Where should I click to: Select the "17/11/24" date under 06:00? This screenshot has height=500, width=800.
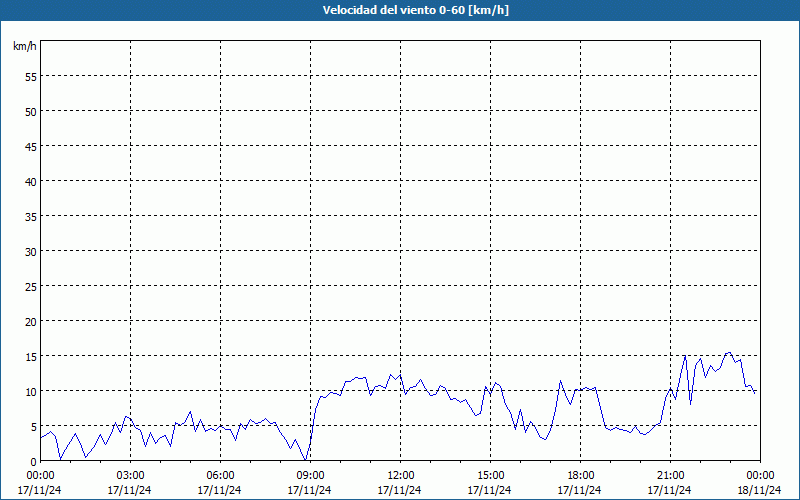click(219, 490)
